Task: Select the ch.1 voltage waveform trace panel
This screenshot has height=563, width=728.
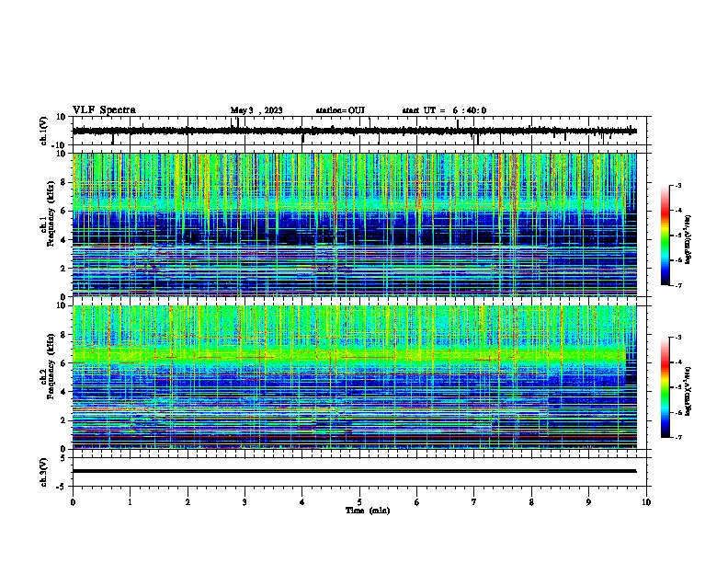Action: tap(361, 131)
